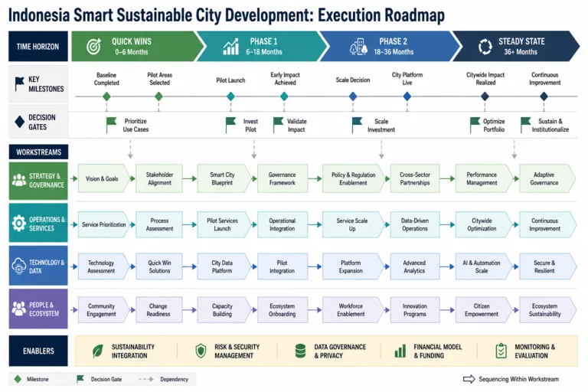
Task: Click the Pilot Services Launch box
Action: click(x=224, y=224)
